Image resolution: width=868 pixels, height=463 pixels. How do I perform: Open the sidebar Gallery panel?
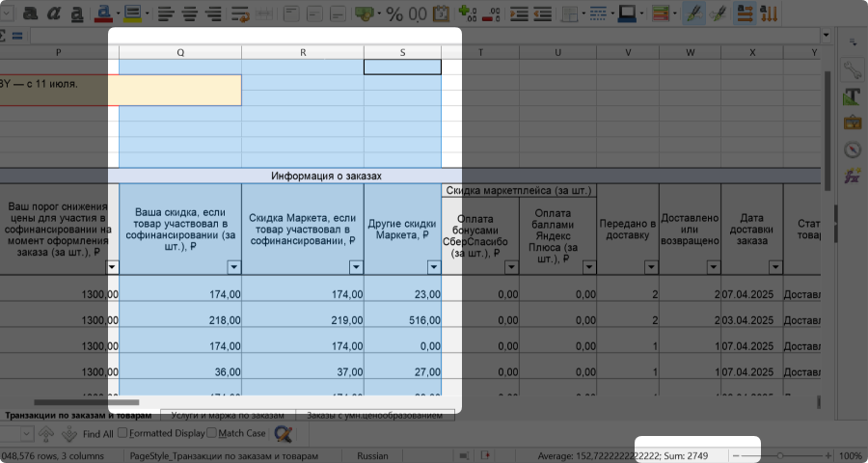click(x=852, y=123)
